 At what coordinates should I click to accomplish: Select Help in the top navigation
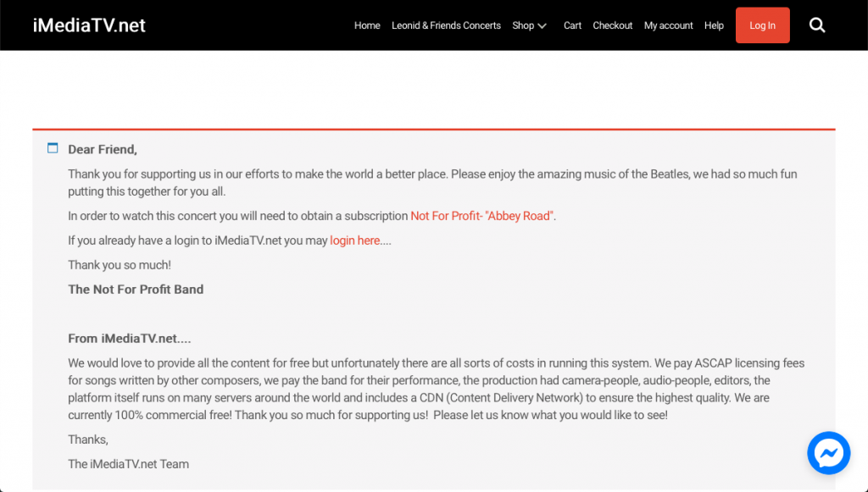(x=714, y=25)
